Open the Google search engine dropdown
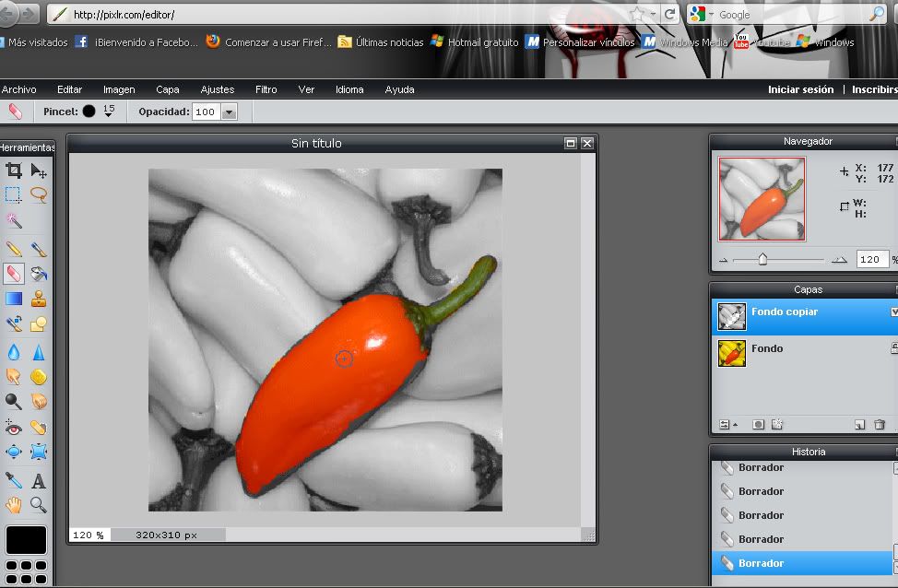 [711, 15]
